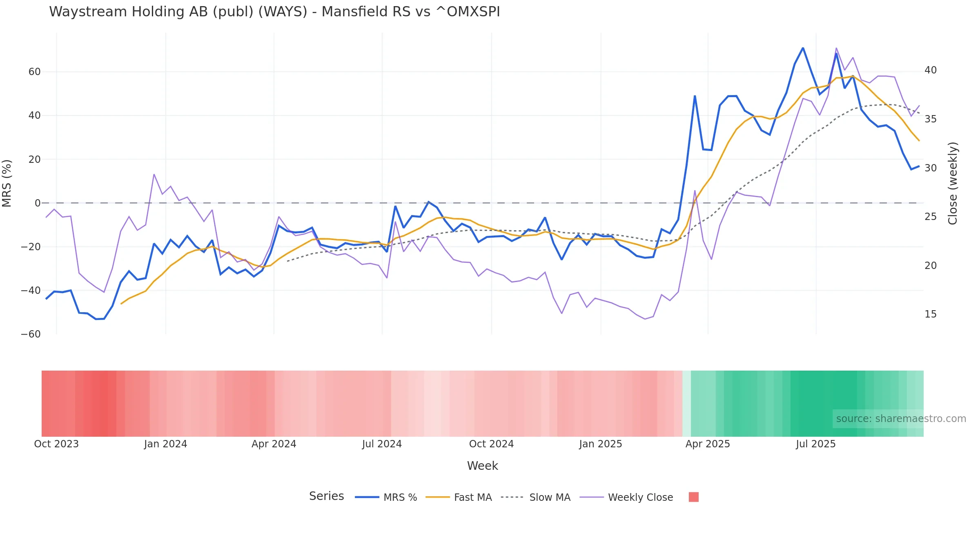Click the 'Week' x-axis title
This screenshot has height=551, width=980.
(482, 466)
